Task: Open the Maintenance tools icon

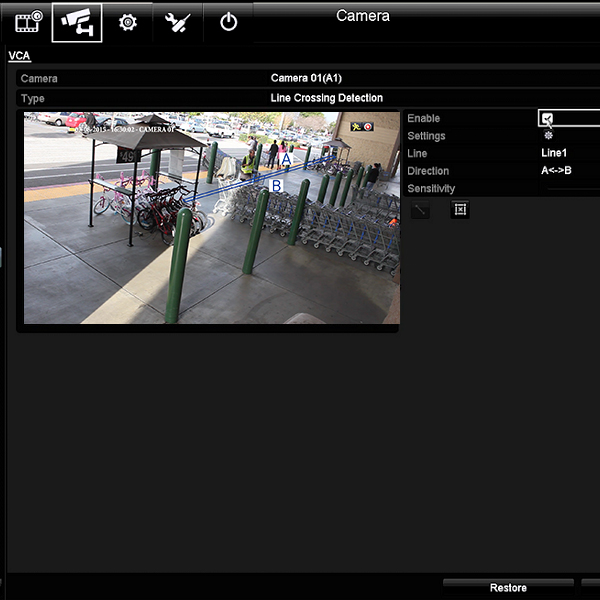Action: (x=178, y=21)
